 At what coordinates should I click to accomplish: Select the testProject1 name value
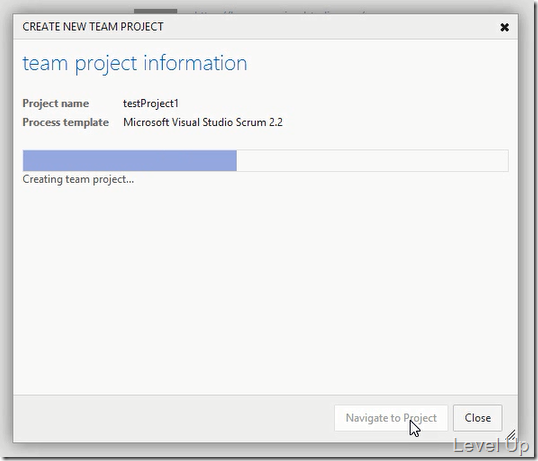(151, 103)
